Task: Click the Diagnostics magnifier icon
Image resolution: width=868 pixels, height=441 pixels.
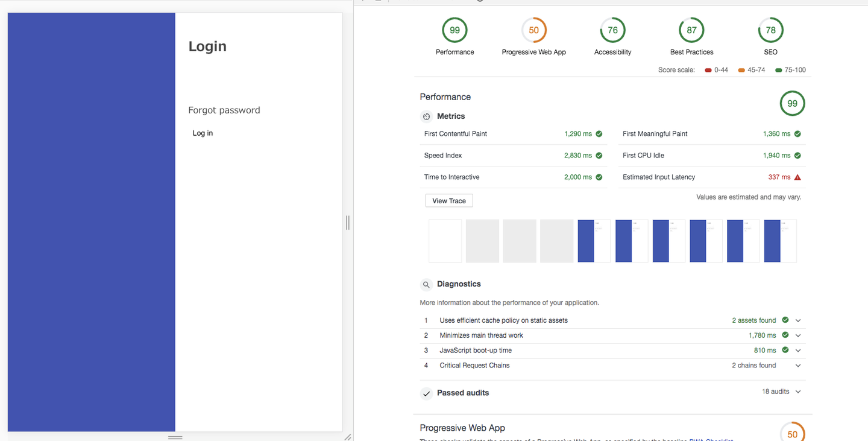Action: (427, 284)
